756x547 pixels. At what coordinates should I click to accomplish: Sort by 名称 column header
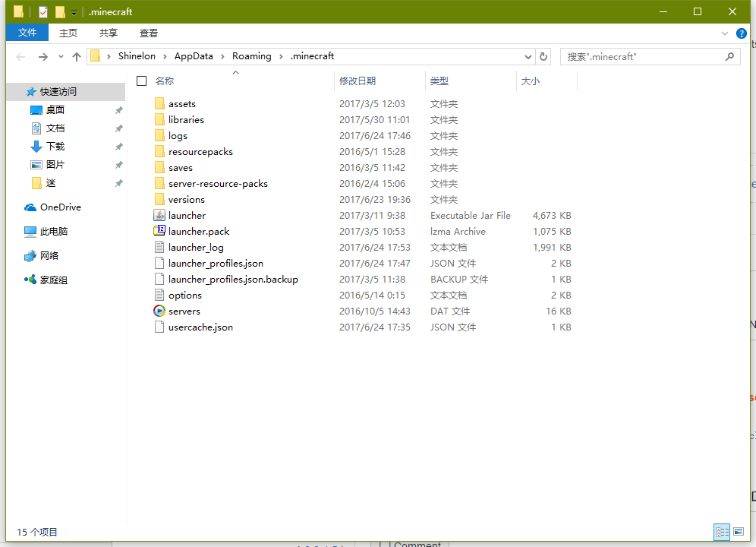tap(165, 81)
